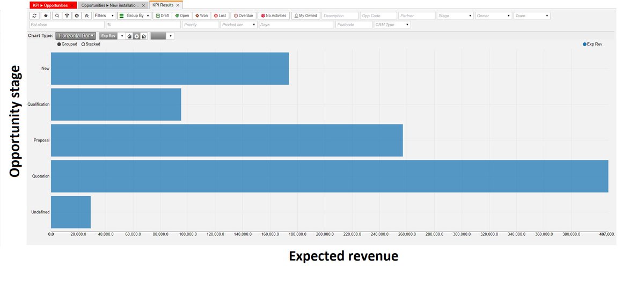644x282 pixels.
Task: Toggle the Overdue filter
Action: coord(244,16)
